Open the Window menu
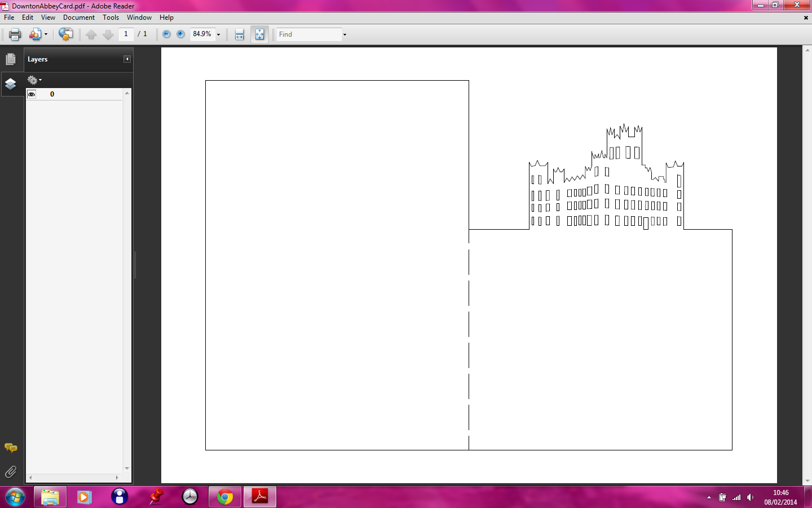 [x=139, y=17]
